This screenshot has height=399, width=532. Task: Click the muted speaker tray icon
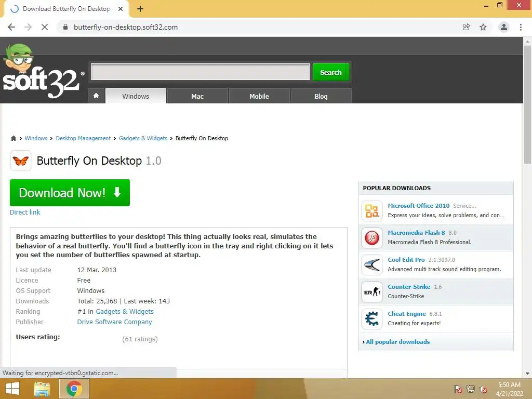[483, 389]
